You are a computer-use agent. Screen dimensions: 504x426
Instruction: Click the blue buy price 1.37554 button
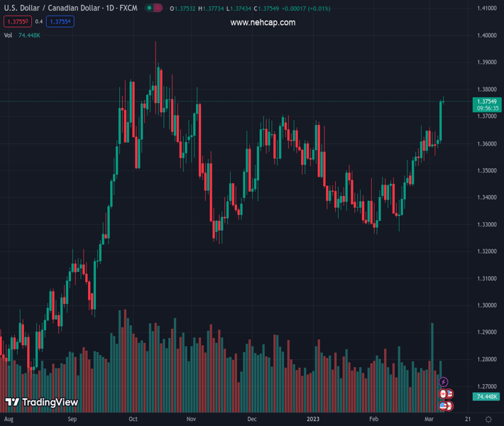coord(60,21)
